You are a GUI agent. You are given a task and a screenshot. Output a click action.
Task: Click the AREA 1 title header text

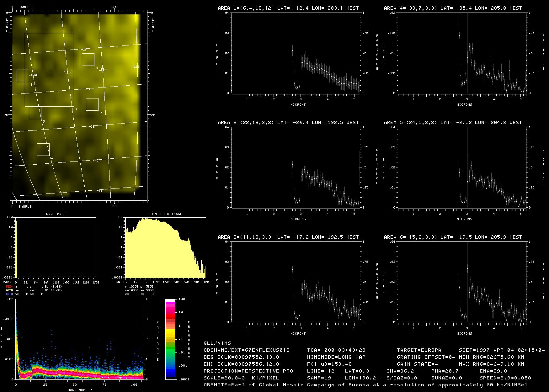pos(288,8)
